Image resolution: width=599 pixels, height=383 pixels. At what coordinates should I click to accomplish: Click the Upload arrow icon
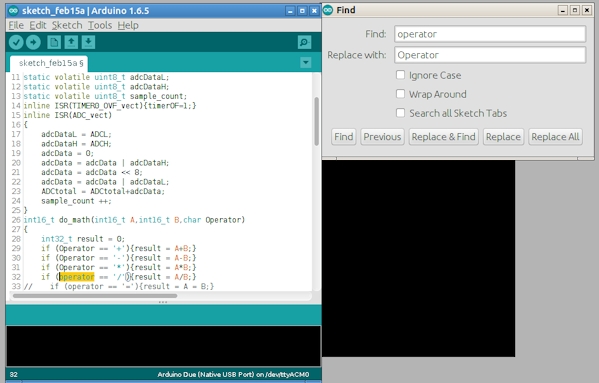coord(33,42)
